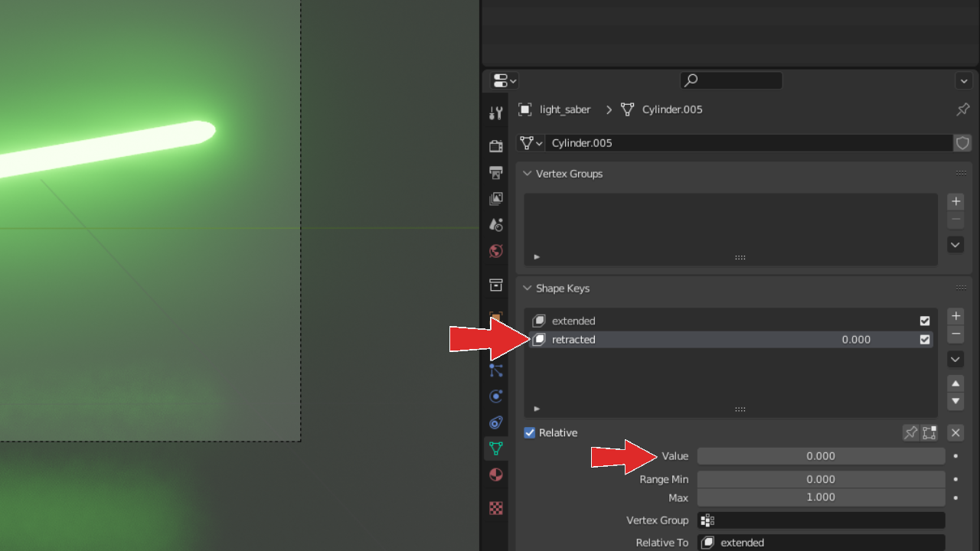Click the properties search field
980x551 pixels.
click(x=731, y=80)
